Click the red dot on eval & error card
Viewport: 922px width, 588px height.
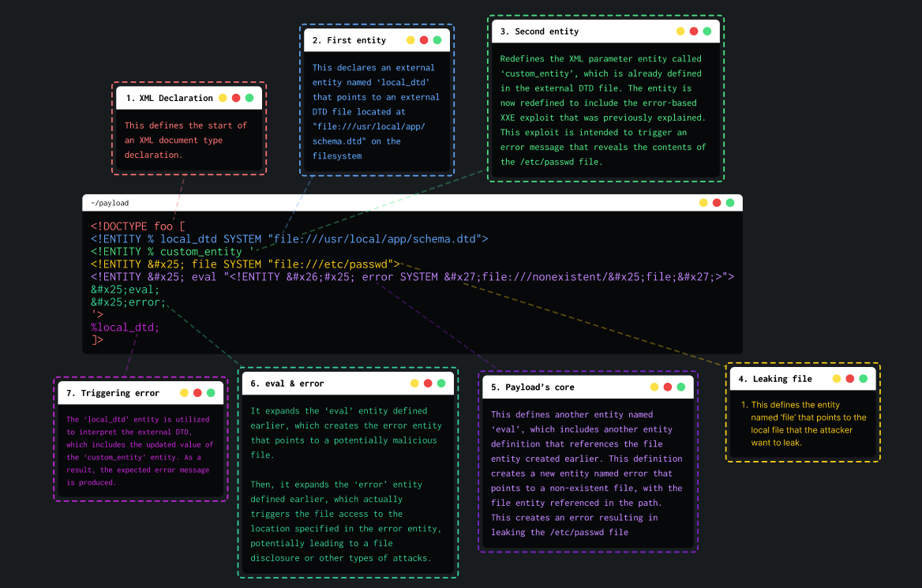tap(427, 384)
